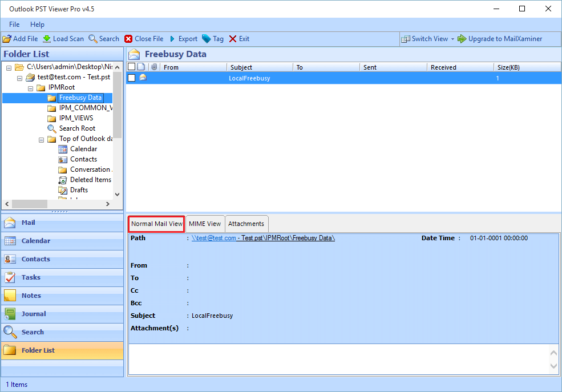Screen dimensions: 562x392
Task: Click the Search Root magnifier icon
Action: coord(51,128)
